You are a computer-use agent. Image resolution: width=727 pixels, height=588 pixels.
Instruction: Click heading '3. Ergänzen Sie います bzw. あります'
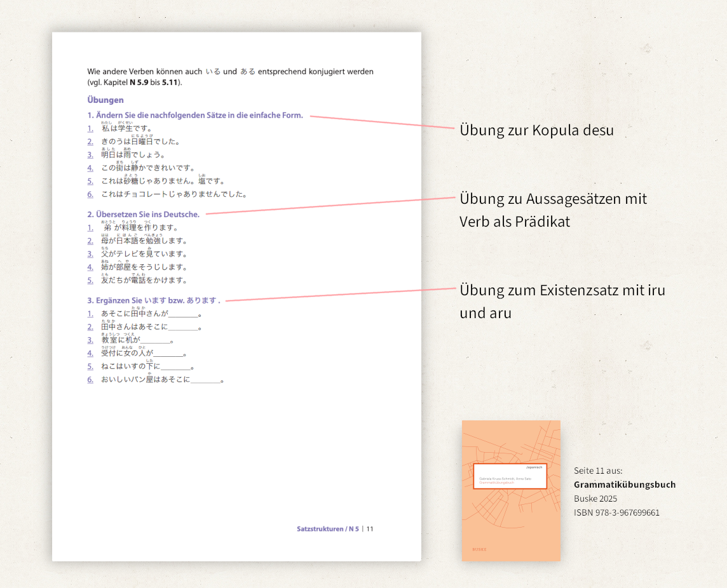(x=153, y=300)
